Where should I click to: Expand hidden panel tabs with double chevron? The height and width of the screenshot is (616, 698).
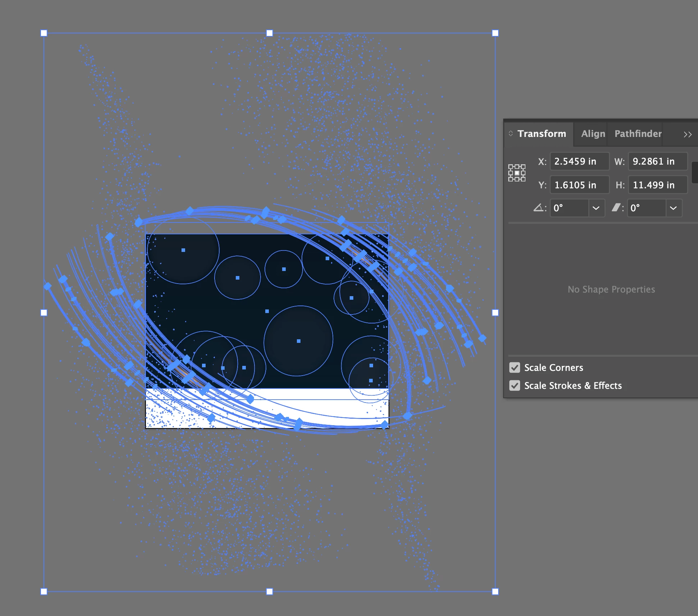coord(687,134)
